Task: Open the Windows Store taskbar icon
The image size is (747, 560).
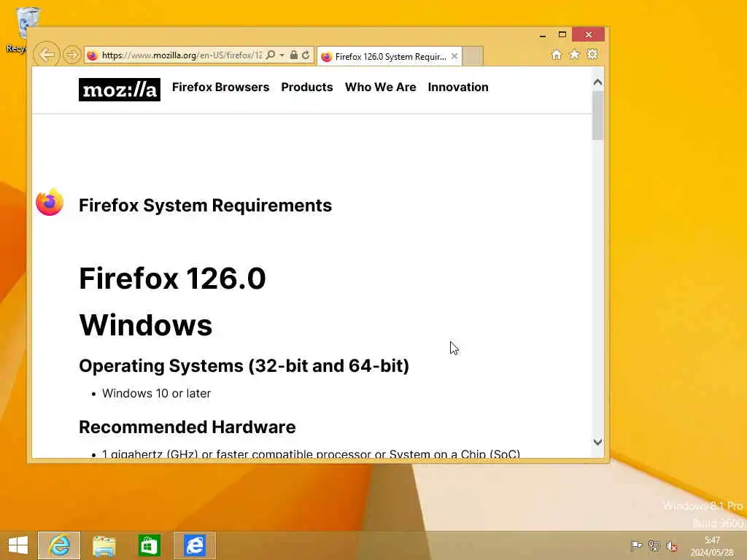Action: click(x=149, y=545)
